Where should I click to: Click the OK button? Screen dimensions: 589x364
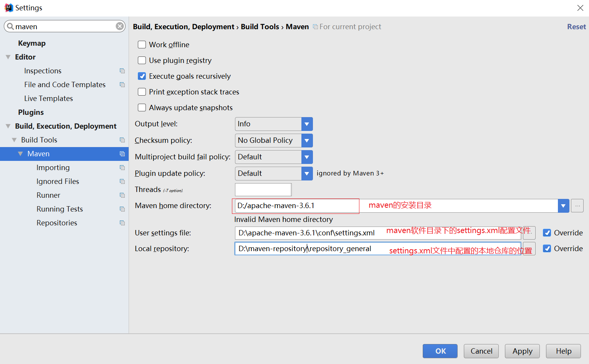440,351
